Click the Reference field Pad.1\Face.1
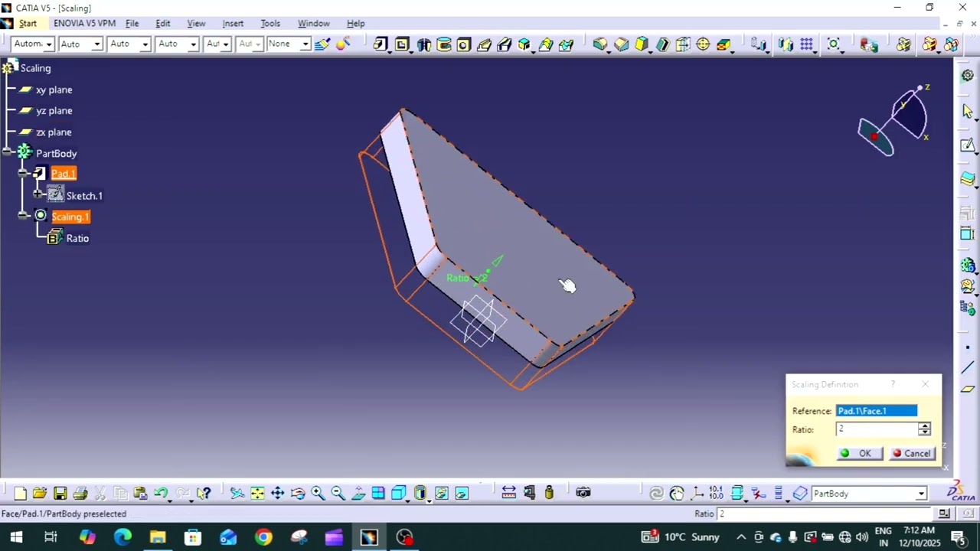The width and height of the screenshot is (980, 551). pos(877,411)
